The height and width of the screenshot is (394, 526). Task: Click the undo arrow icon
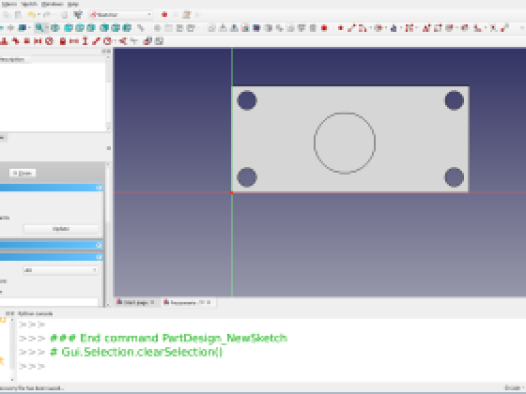click(x=32, y=15)
